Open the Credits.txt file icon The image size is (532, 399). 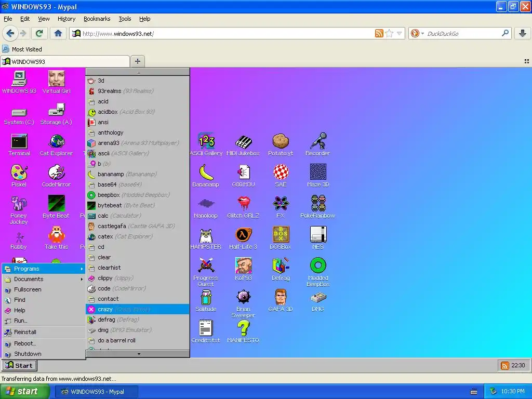(206, 331)
